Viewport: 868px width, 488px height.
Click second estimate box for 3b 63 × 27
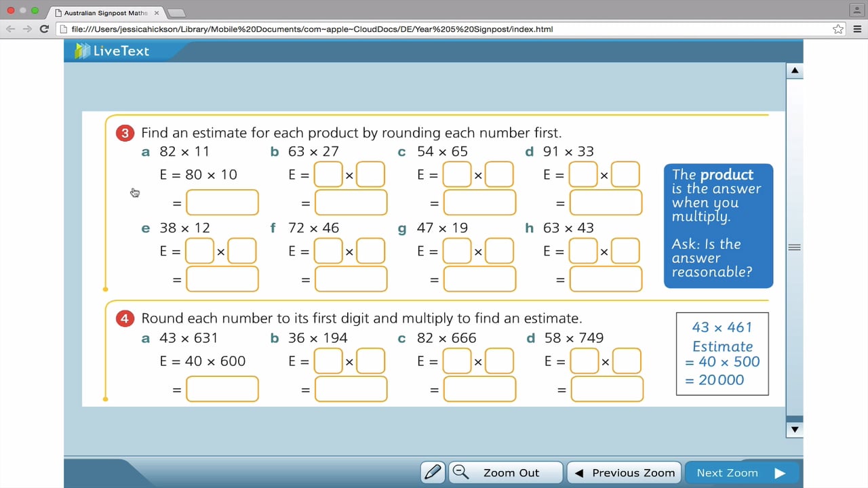point(370,174)
